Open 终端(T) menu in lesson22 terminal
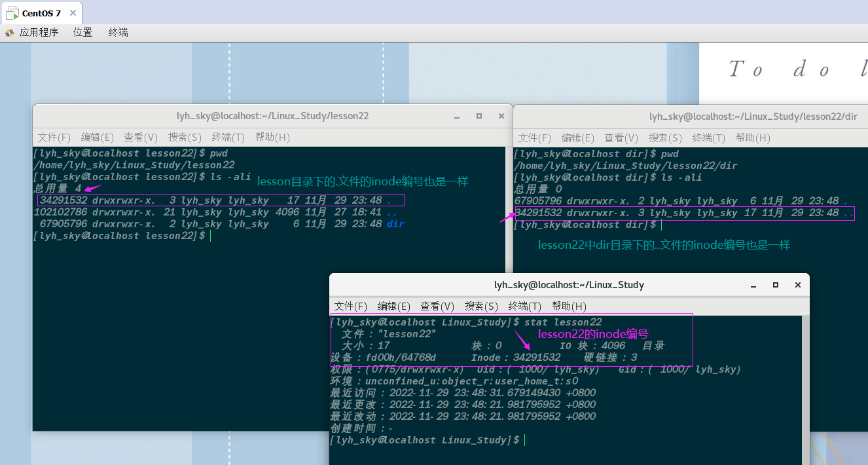The height and width of the screenshot is (465, 868). [228, 138]
